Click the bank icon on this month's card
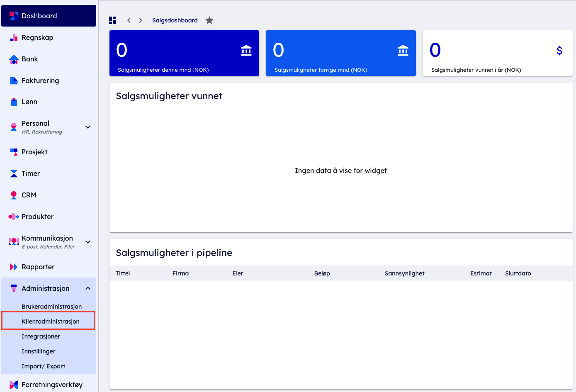Image resolution: width=576 pixels, height=392 pixels. pos(246,51)
